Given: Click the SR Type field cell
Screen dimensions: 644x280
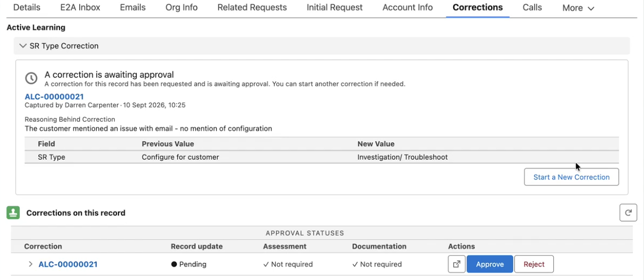Looking at the screenshot, I should tap(51, 157).
